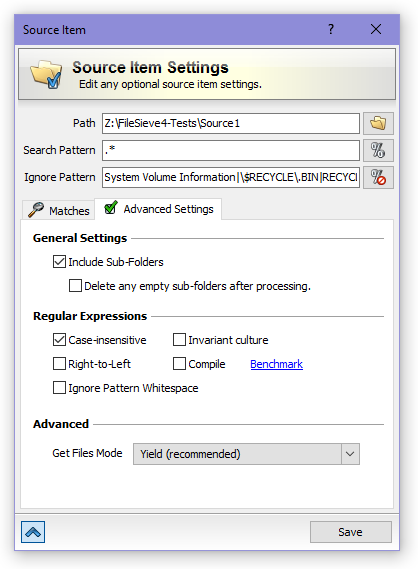
Task: Click the green check icon on Advanced Settings
Action: click(x=111, y=208)
